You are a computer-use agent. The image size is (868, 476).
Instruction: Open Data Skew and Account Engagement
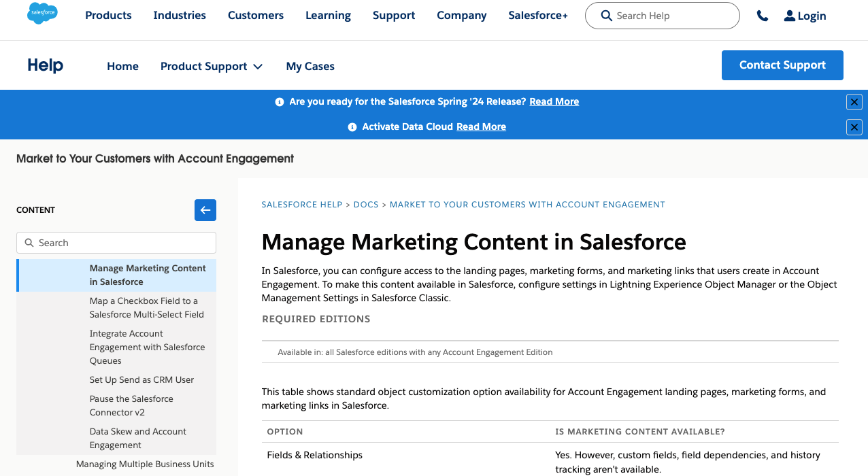pyautogui.click(x=137, y=439)
